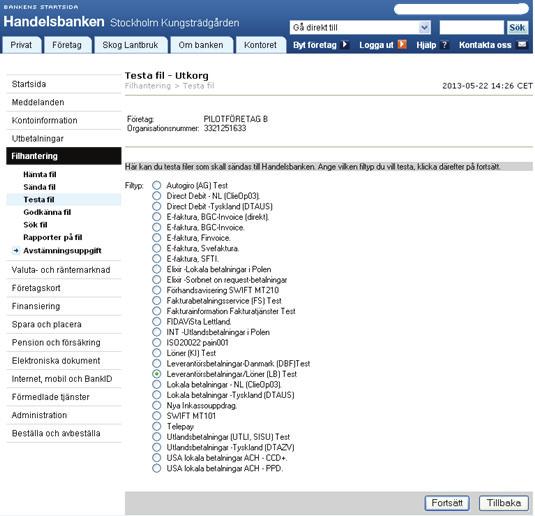Open Sök fil submenu item
This screenshot has height=516, width=535.
pos(35,225)
